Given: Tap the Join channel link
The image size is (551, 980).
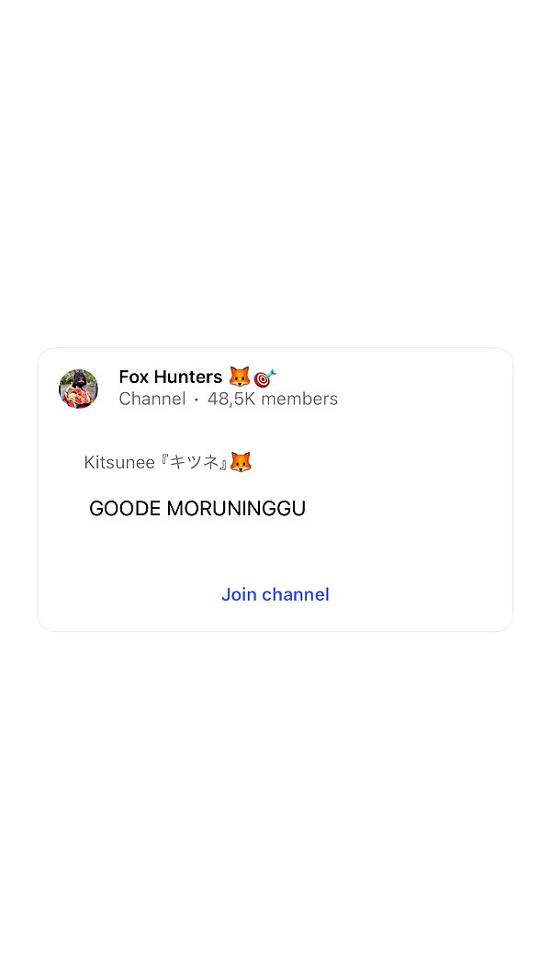Looking at the screenshot, I should pyautogui.click(x=275, y=594).
